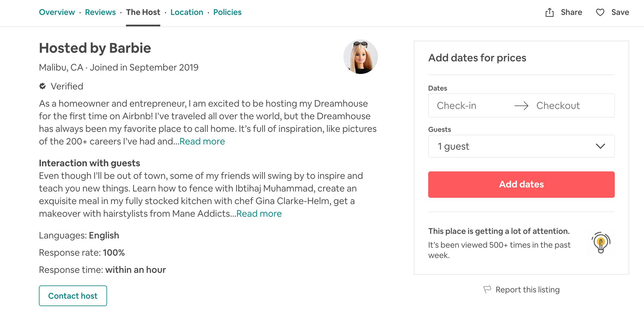Click the heart Save icon
The width and height of the screenshot is (644, 313).
point(600,12)
